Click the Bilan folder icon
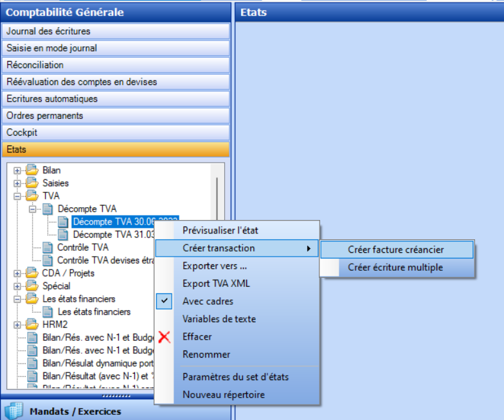Image resolution: width=504 pixels, height=420 pixels. [32, 170]
